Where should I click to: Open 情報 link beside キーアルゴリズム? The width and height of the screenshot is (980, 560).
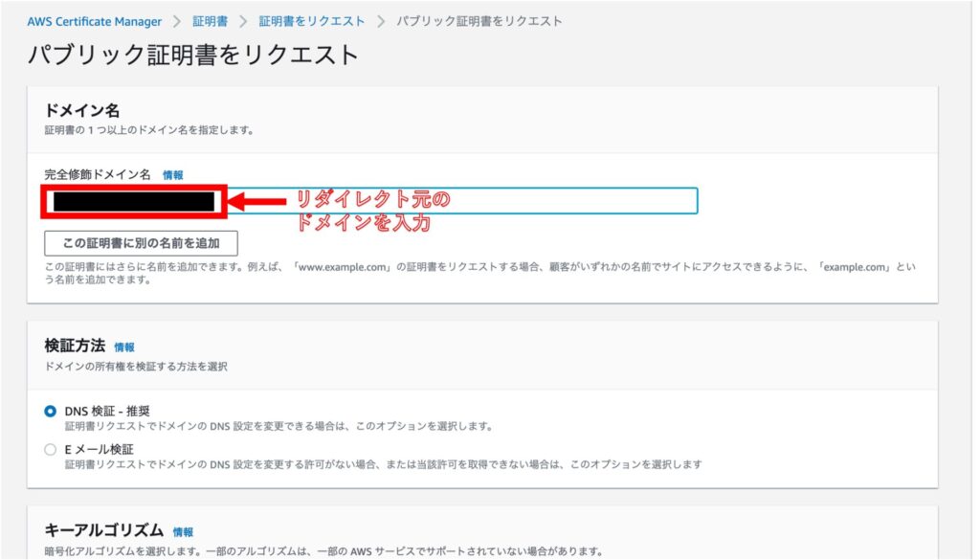tap(183, 532)
